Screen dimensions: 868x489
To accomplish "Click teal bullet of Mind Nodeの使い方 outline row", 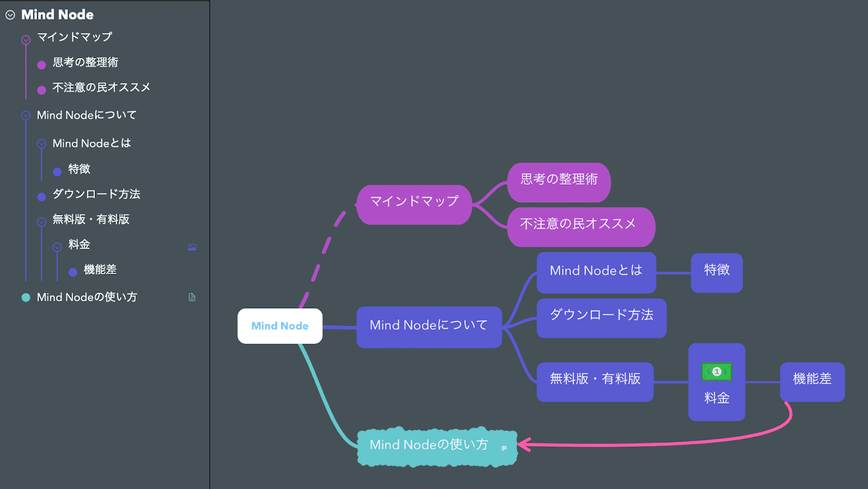I will 25,297.
